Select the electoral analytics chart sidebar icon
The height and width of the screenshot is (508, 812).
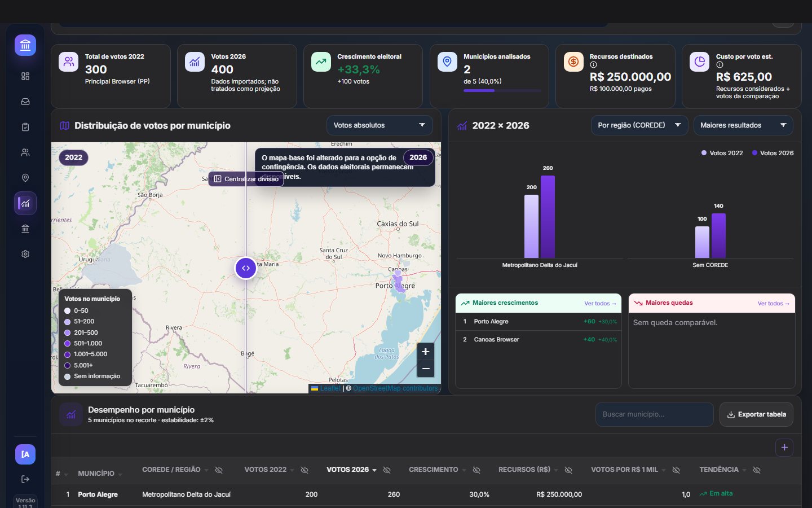(x=25, y=203)
